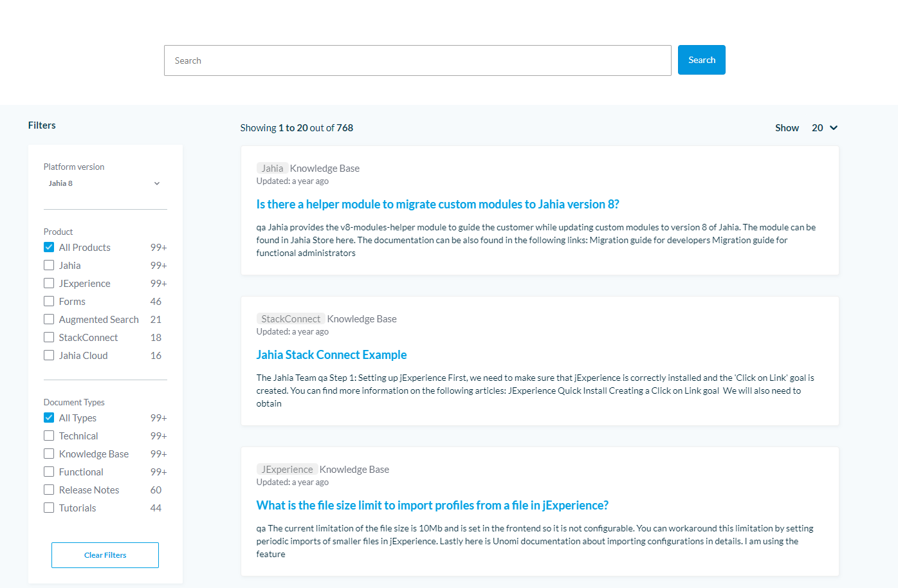Enable the Forms filter checkbox
This screenshot has width=898, height=588.
(49, 301)
